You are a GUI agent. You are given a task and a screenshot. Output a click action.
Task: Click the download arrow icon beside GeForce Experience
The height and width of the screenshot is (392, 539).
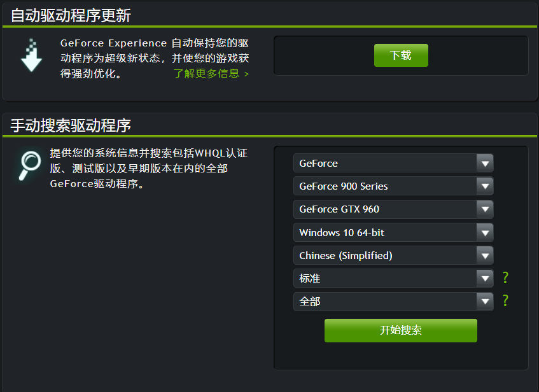point(31,55)
